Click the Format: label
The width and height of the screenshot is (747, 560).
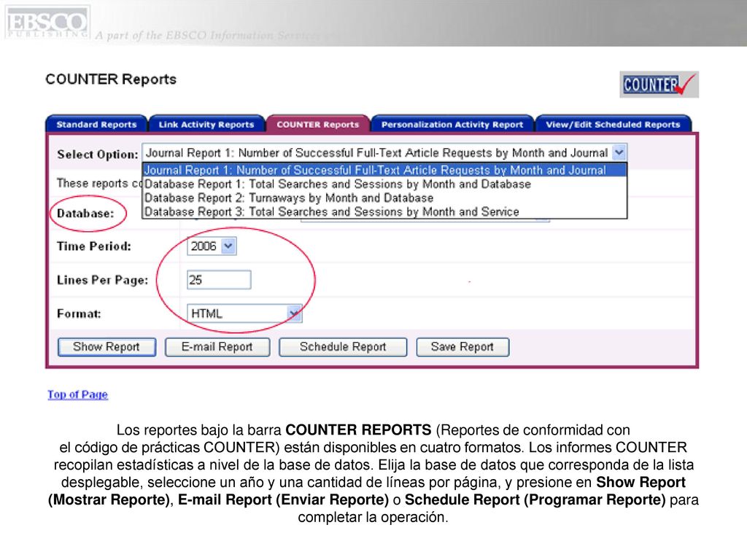[x=79, y=314]
